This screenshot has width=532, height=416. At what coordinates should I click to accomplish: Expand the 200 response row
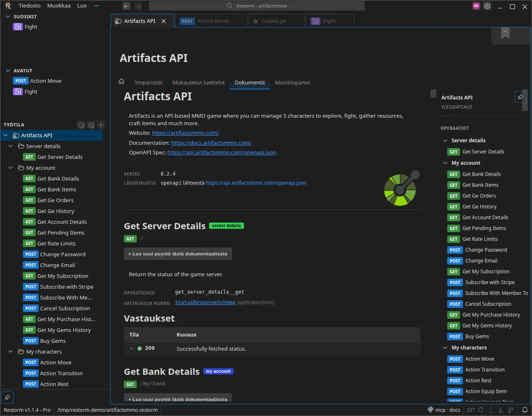pyautogui.click(x=132, y=348)
